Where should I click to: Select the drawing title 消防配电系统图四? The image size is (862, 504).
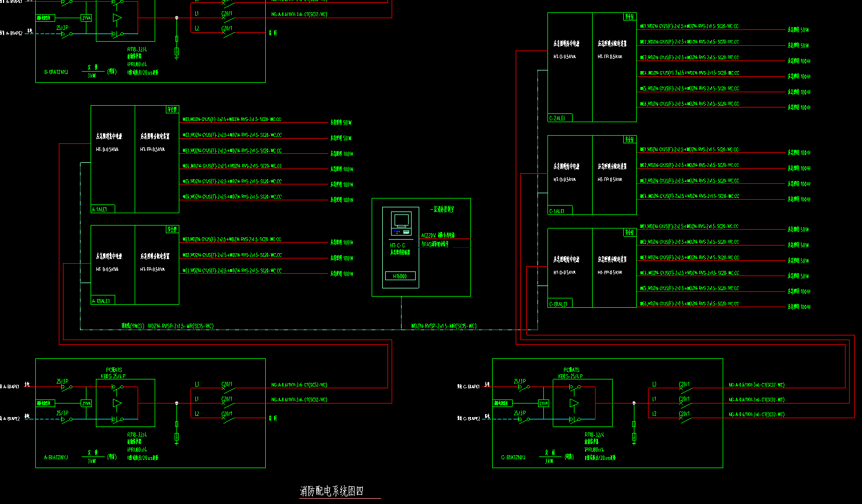point(332,491)
